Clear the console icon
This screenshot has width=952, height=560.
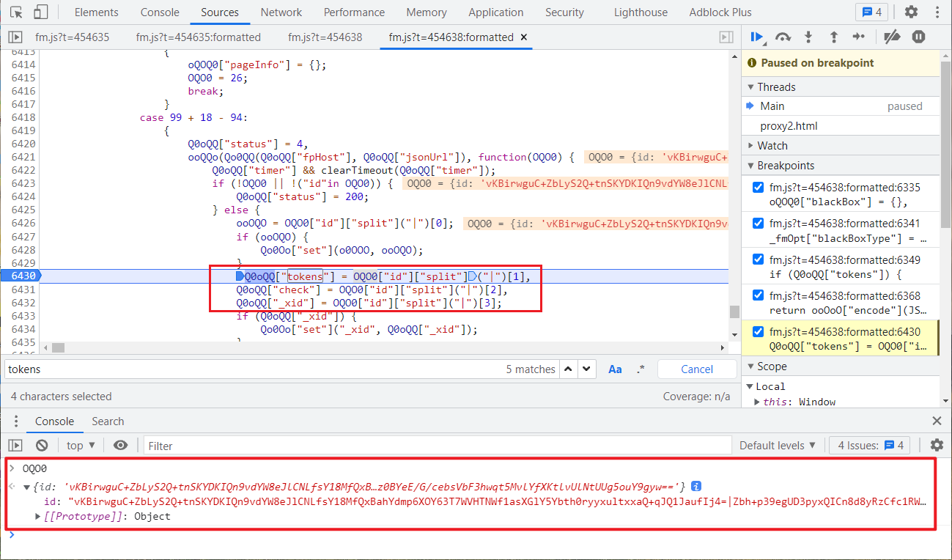coord(42,445)
